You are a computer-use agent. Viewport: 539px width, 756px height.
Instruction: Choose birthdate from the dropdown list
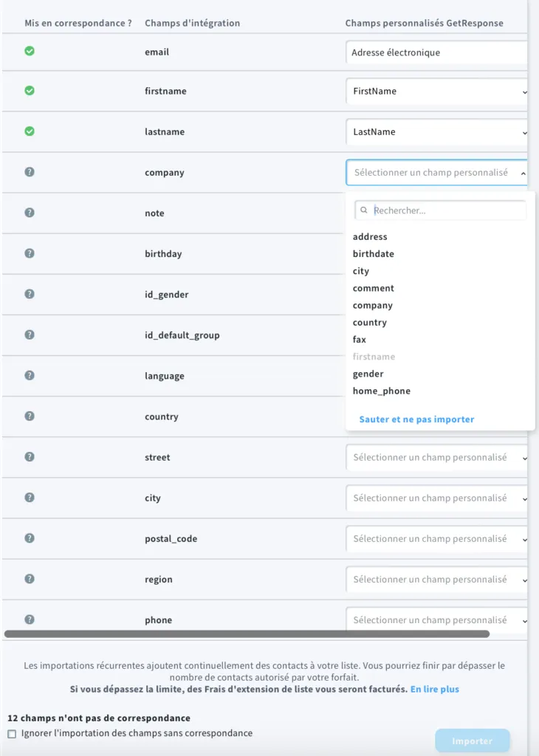[x=373, y=254]
